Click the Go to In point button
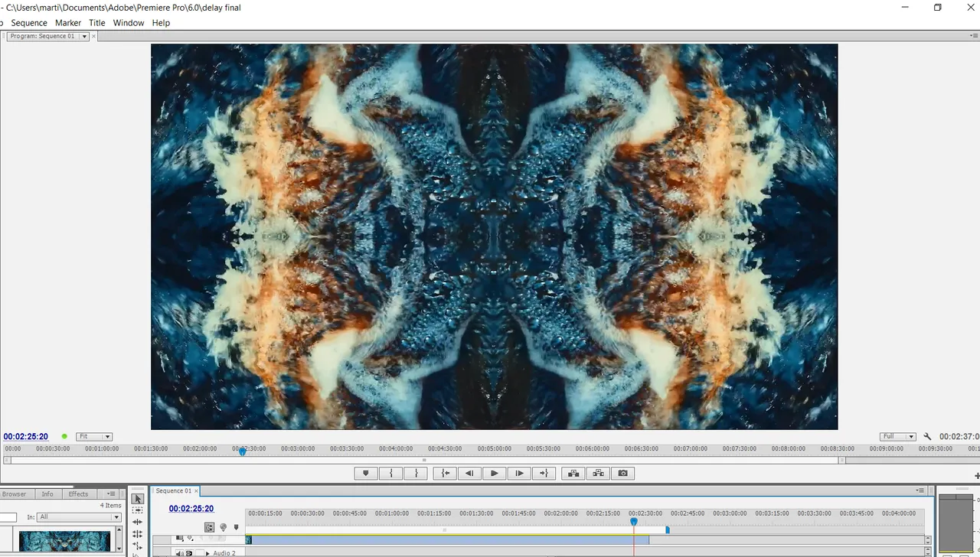This screenshot has height=557, width=980. (x=445, y=474)
